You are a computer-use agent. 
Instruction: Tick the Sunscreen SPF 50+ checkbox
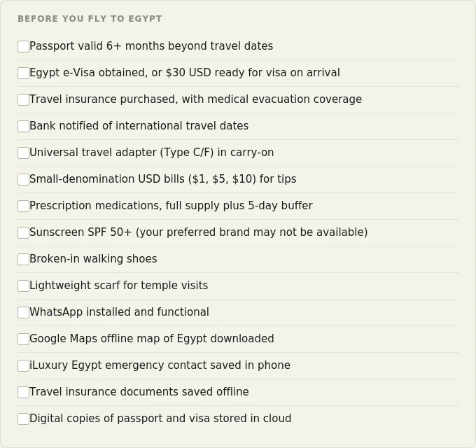[x=23, y=233]
